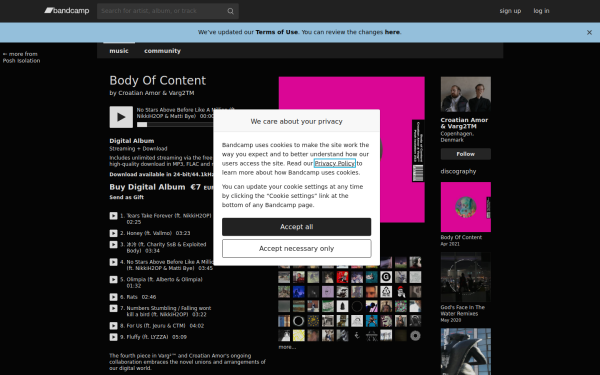
Task: Go back to more from Posh Isolation
Action: point(21,57)
